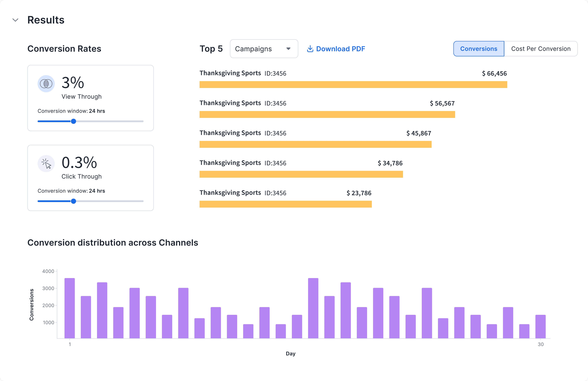The height and width of the screenshot is (381, 588).
Task: Collapse the Results section chevron
Action: coord(15,20)
